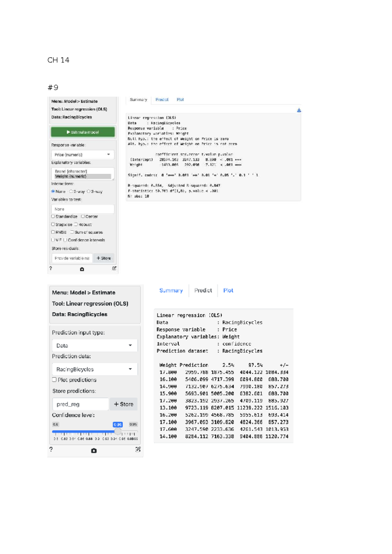392x554 pixels.
Task: Open Plot tab above the coefficient output
Action: [180, 100]
